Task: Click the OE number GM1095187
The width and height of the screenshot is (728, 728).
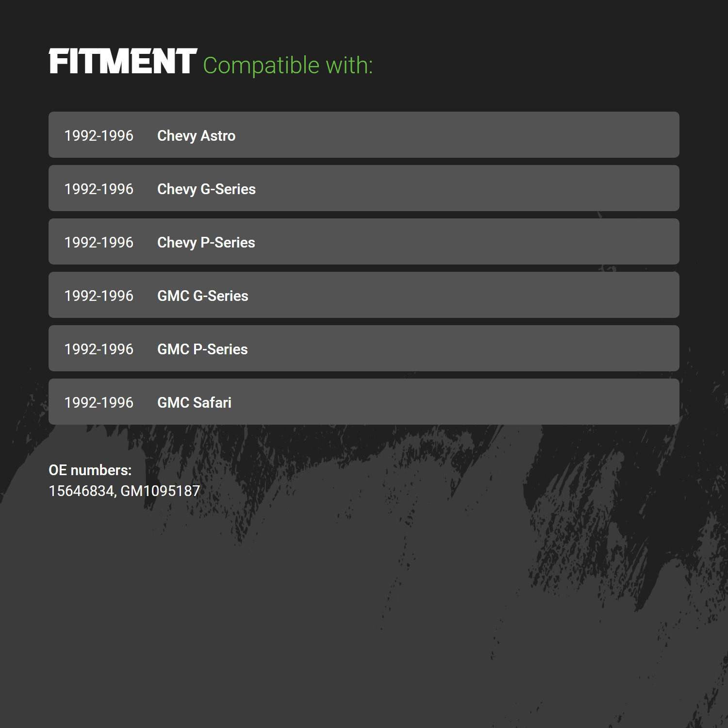Action: 160,491
